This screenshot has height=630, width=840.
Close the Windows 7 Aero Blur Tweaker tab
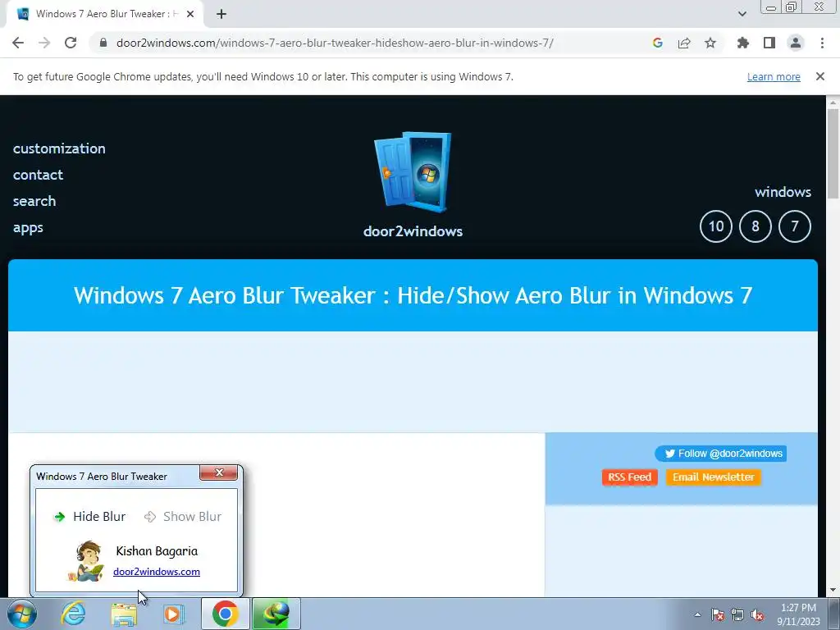(190, 14)
